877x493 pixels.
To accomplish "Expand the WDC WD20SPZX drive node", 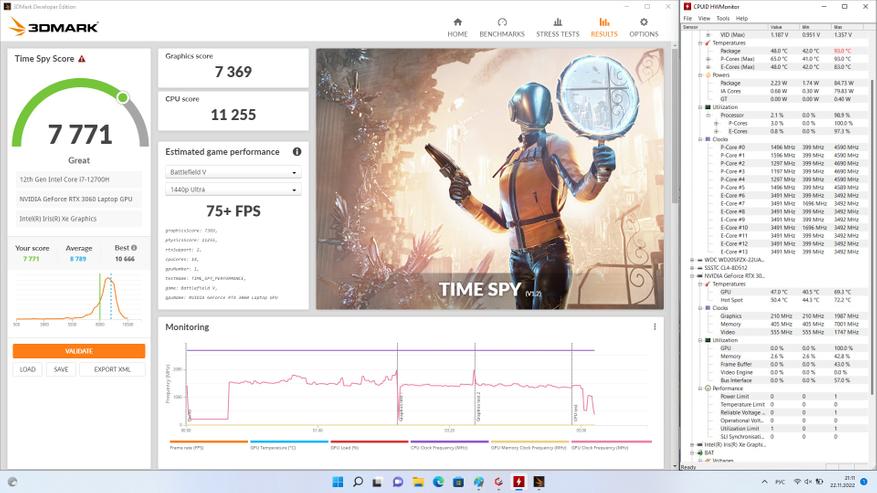I will coord(692,260).
